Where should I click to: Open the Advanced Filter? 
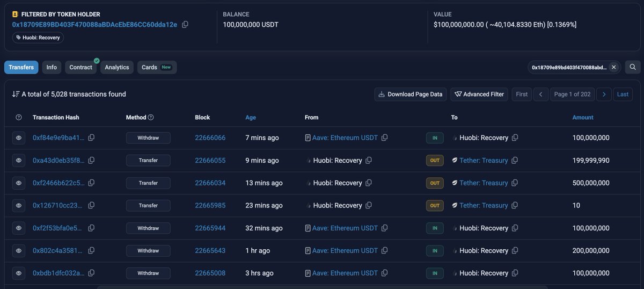[x=479, y=94]
